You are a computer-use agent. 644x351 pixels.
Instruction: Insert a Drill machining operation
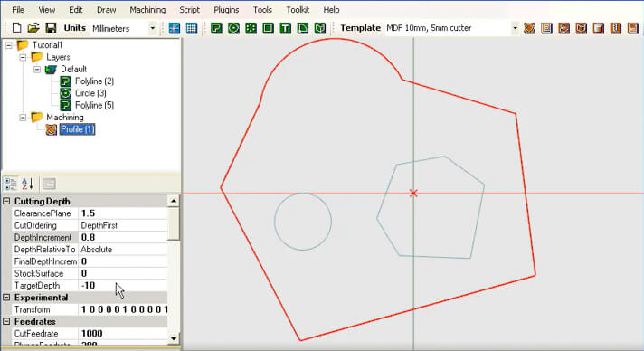click(616, 28)
